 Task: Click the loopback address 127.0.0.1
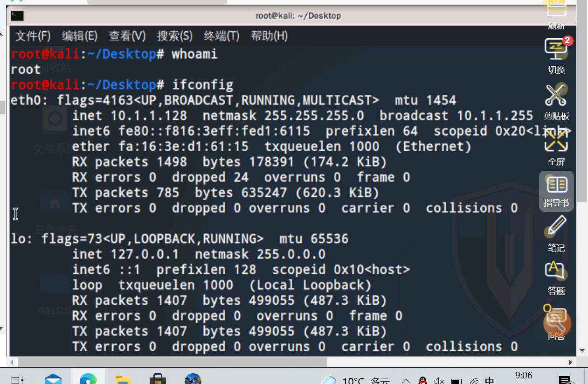click(145, 254)
